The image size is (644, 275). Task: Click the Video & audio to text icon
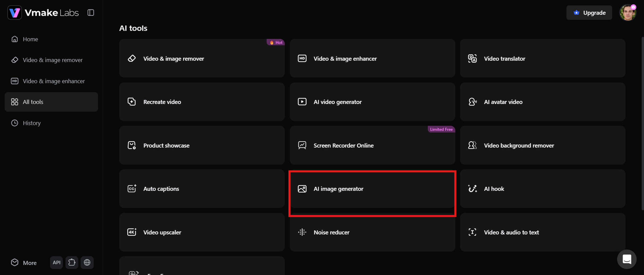472,232
